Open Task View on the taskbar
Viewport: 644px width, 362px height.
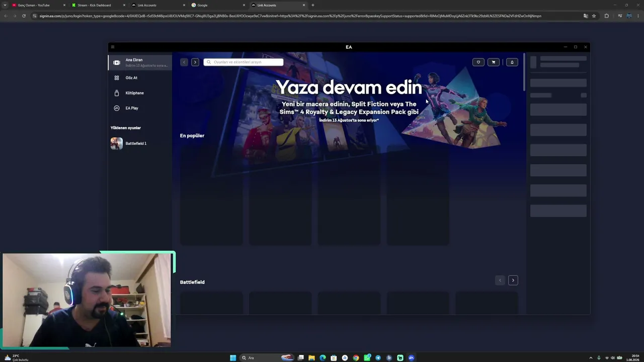coord(301,358)
